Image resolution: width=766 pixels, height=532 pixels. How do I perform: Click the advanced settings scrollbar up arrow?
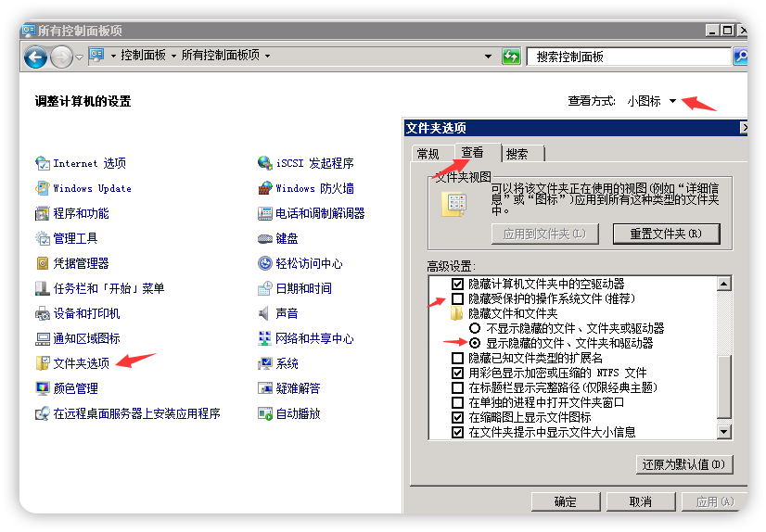(724, 284)
